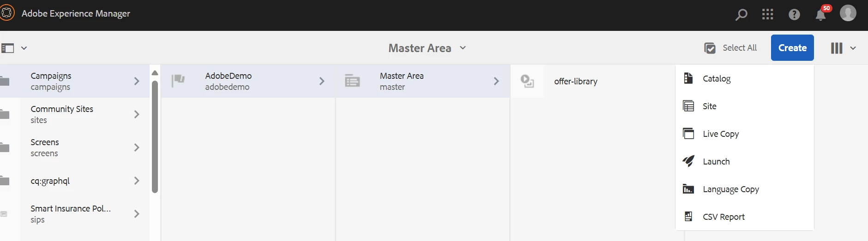Click the Community Sites folder icon

pos(5,114)
